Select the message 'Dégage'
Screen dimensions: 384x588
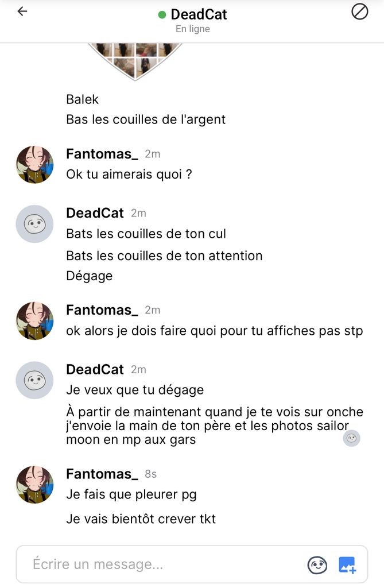coord(89,276)
